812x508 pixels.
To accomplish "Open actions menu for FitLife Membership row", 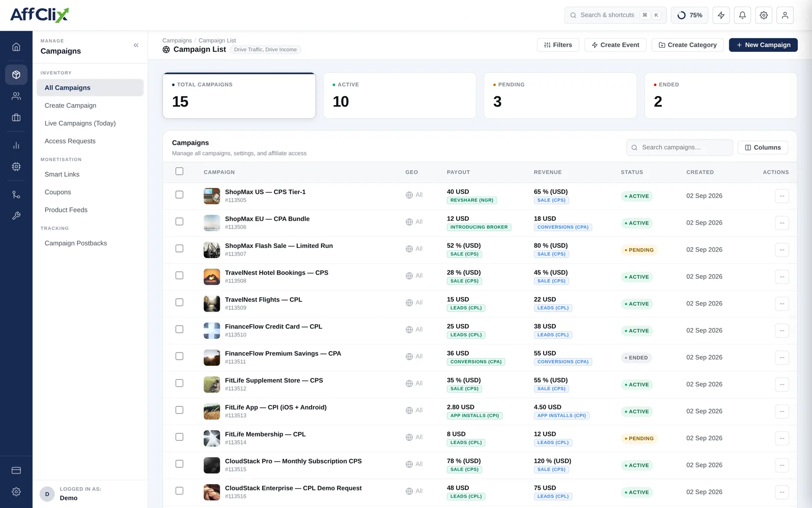I will [782, 438].
